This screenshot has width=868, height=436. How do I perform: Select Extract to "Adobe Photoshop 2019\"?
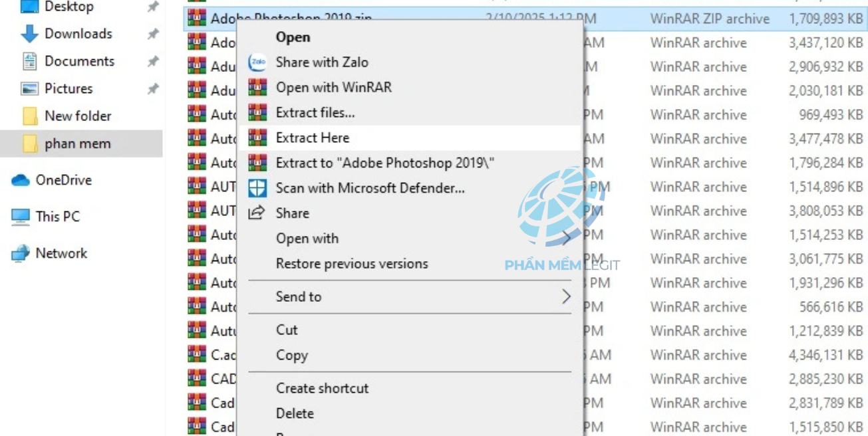(385, 163)
